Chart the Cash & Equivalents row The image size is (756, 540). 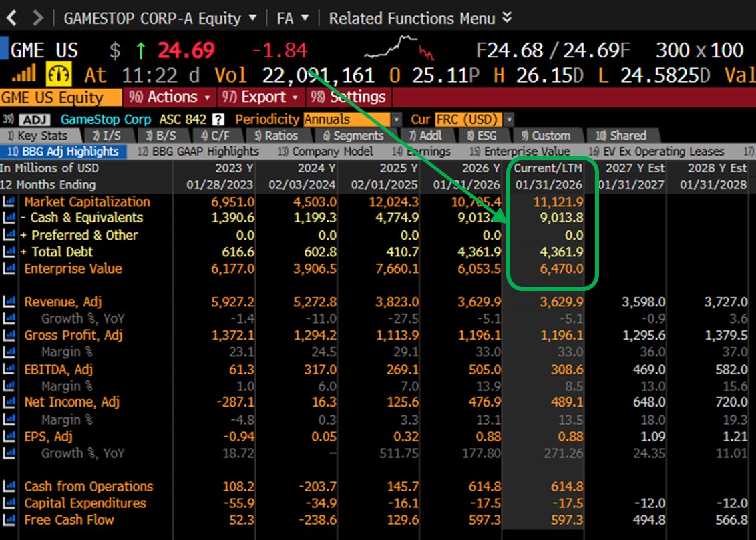pos(9,218)
